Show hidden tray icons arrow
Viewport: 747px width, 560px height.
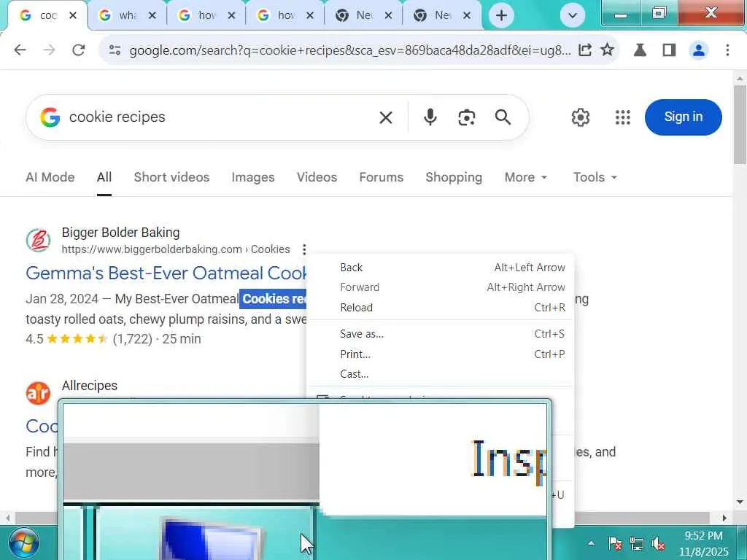[x=591, y=543]
